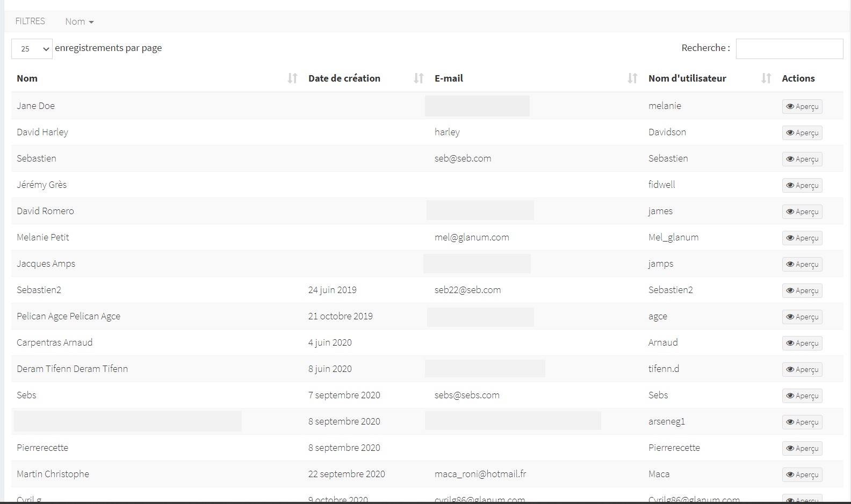Screen dimensions: 851x504
Task: Open Aperçu for Martin Christophe
Action: [802, 474]
